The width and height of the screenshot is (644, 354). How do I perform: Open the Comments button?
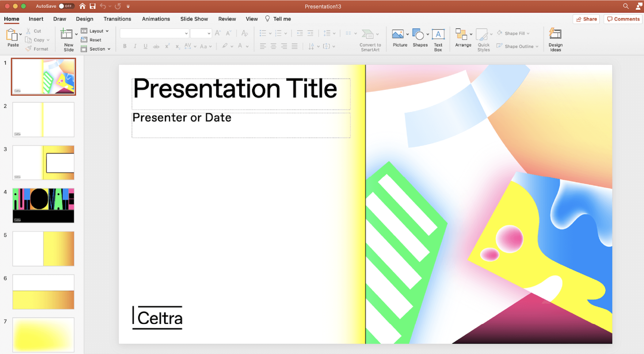(x=623, y=19)
